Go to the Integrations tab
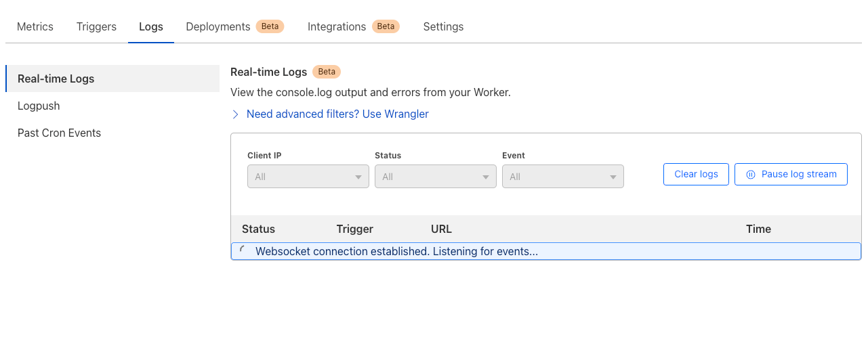The height and width of the screenshot is (354, 868). (x=337, y=26)
